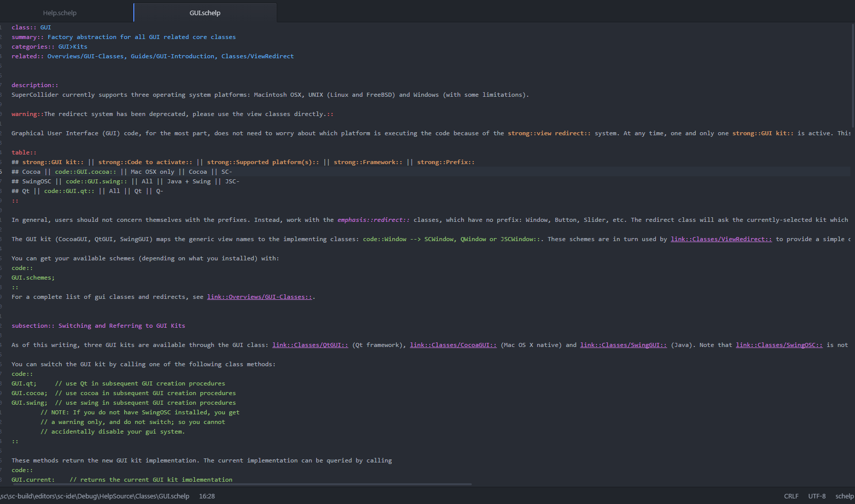
Task: Click 'You can get your available schemes' line
Action: pyautogui.click(x=145, y=258)
